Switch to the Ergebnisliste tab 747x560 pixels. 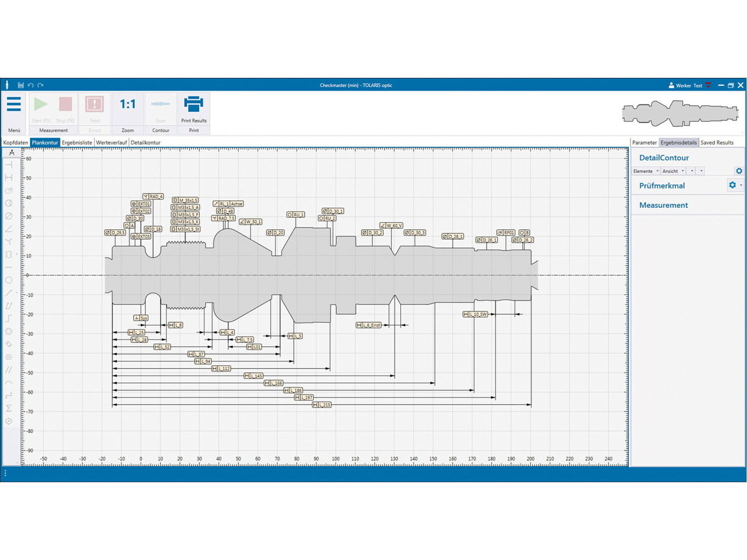(x=77, y=142)
